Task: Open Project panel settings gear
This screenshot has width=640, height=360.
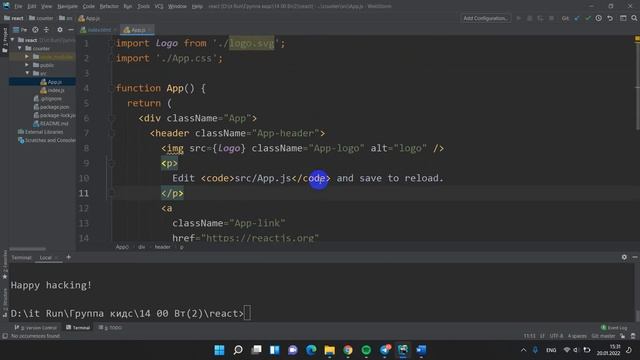Action: click(60, 30)
